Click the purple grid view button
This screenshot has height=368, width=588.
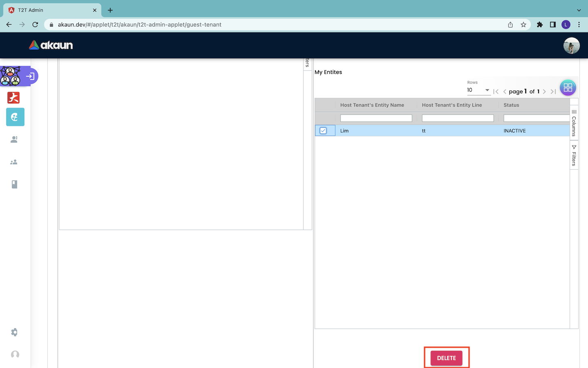coord(568,88)
